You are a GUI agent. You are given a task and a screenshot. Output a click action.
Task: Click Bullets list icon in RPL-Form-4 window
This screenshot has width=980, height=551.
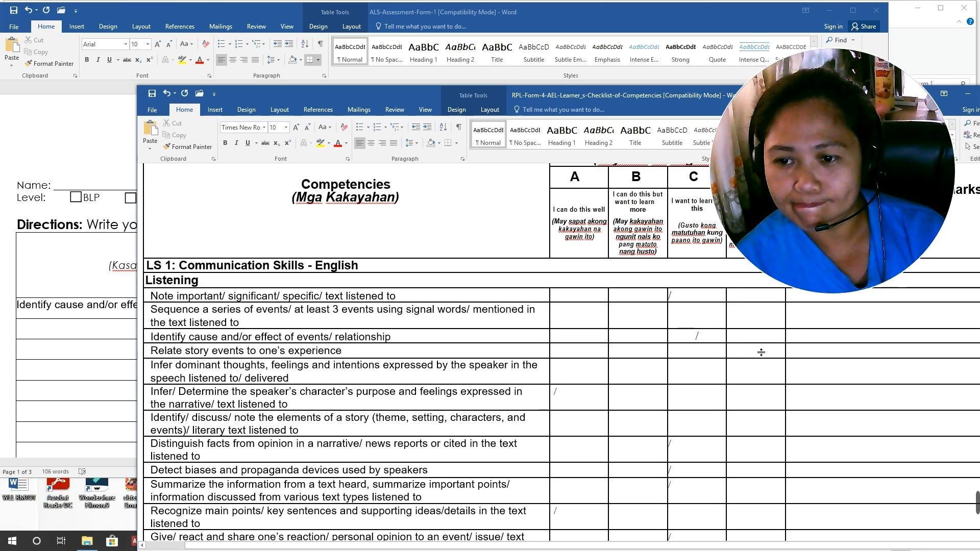point(359,127)
